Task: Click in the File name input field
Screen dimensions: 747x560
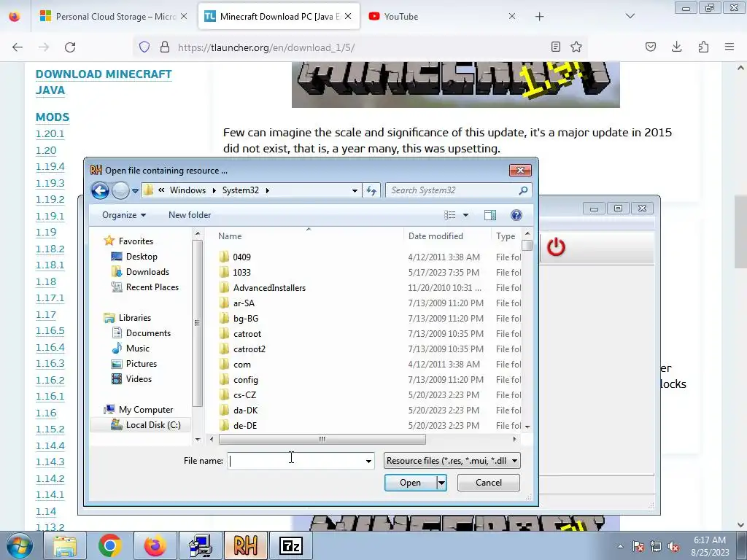Action: 296,461
